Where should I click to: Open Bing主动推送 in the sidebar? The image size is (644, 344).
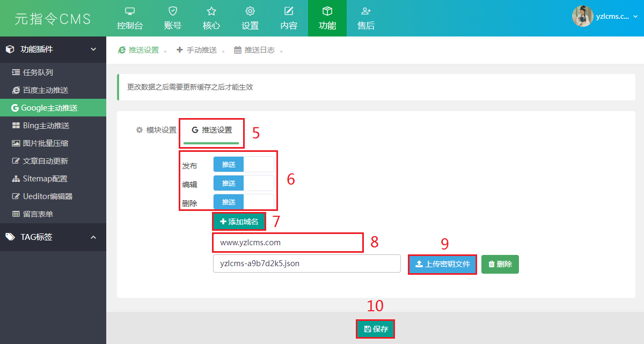point(46,126)
